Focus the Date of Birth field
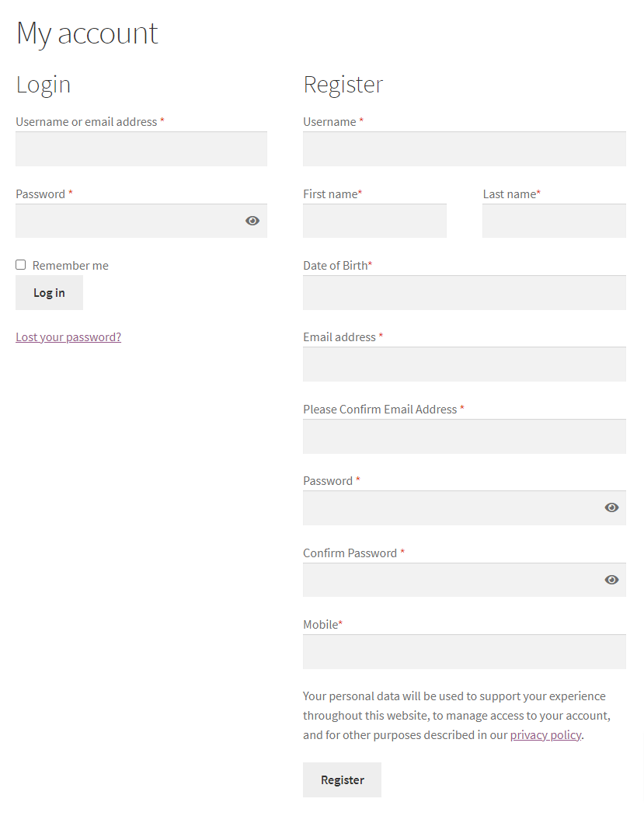Image resolution: width=644 pixels, height=816 pixels. coord(465,293)
